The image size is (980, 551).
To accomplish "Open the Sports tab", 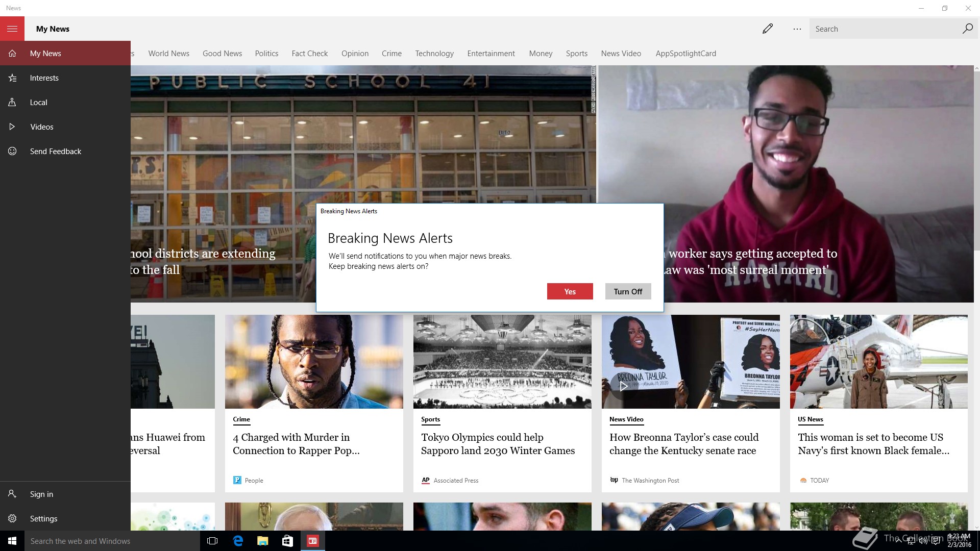I will pyautogui.click(x=576, y=53).
